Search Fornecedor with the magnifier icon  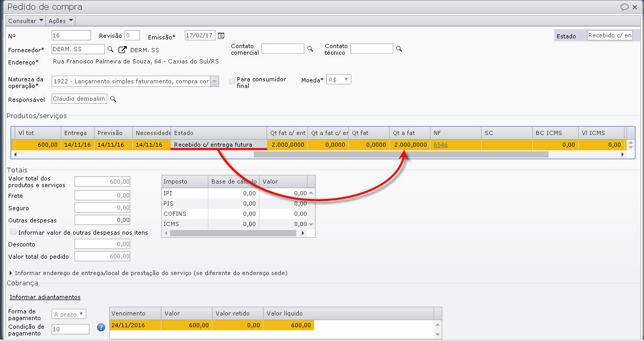(x=110, y=49)
